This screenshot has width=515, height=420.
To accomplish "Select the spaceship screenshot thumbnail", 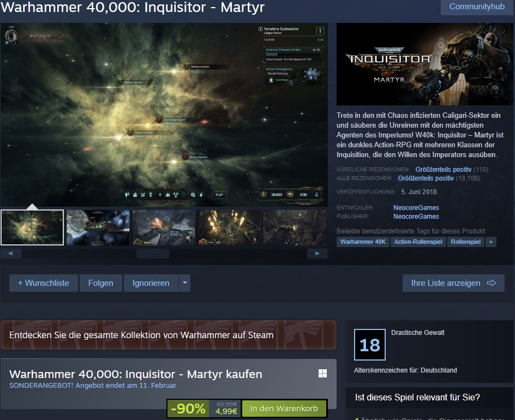I will [x=98, y=227].
